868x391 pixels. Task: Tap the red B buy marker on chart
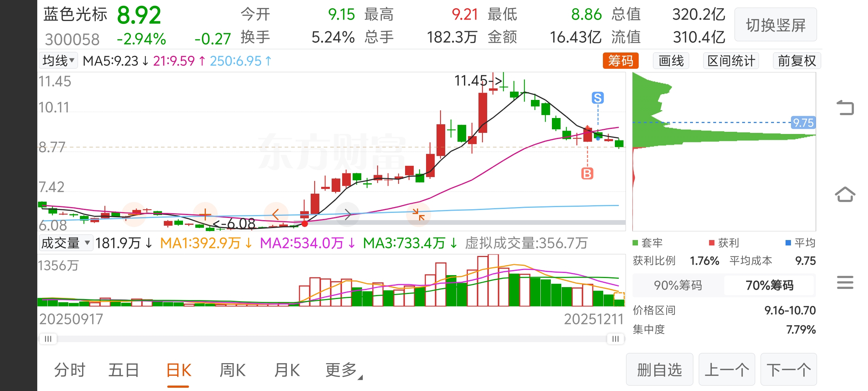587,174
